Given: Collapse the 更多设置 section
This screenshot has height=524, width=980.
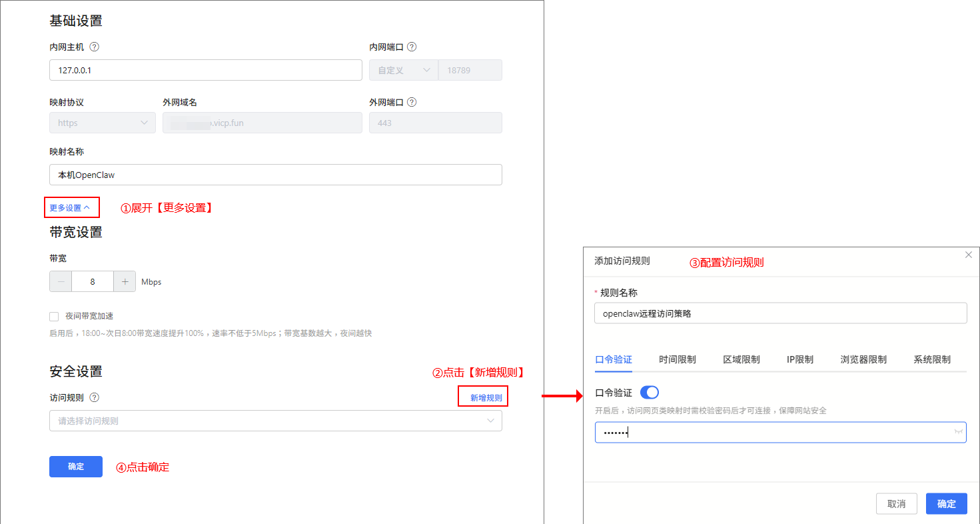Looking at the screenshot, I should pos(71,207).
